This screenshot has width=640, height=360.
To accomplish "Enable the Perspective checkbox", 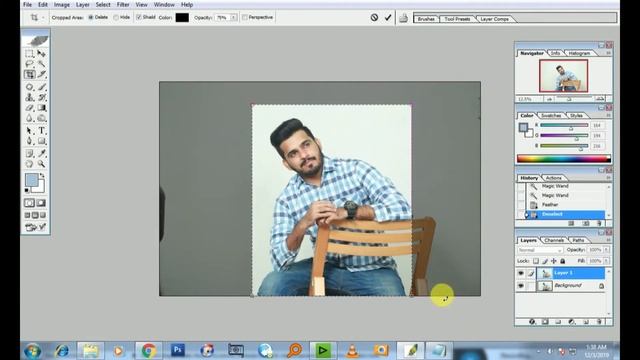I will click(245, 18).
